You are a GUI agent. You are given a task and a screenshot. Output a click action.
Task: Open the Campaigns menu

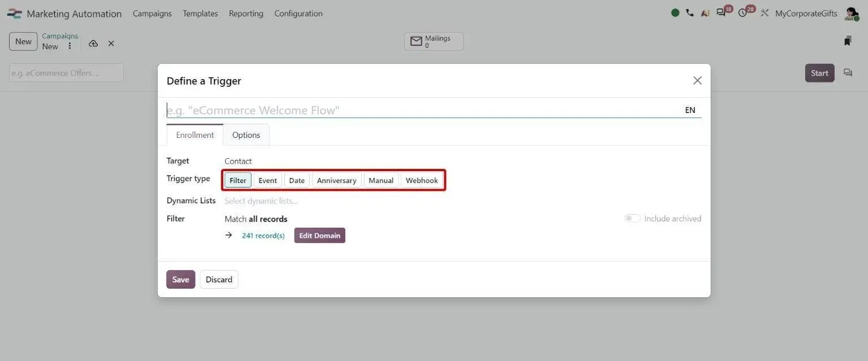152,14
